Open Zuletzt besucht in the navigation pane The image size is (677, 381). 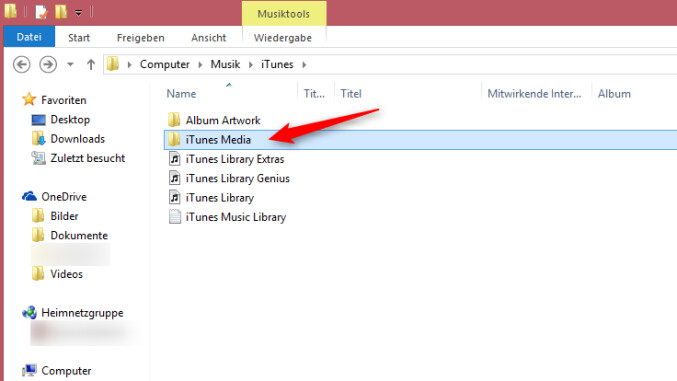point(88,158)
